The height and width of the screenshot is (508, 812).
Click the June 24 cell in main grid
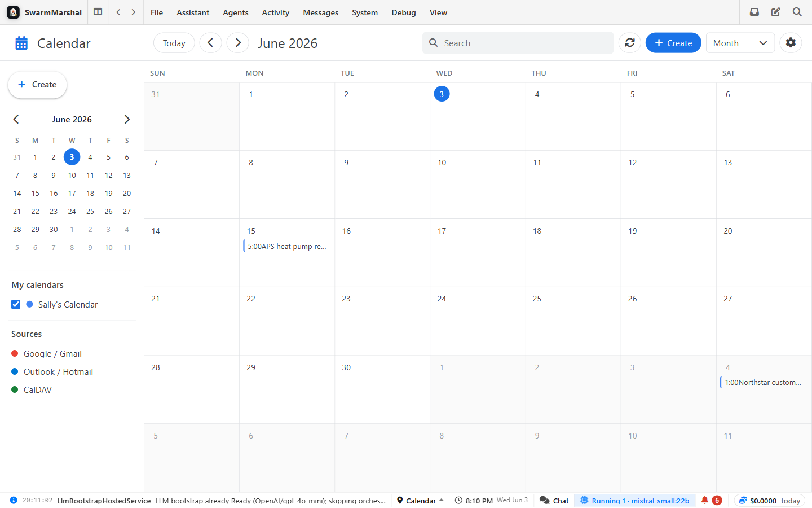(478, 321)
